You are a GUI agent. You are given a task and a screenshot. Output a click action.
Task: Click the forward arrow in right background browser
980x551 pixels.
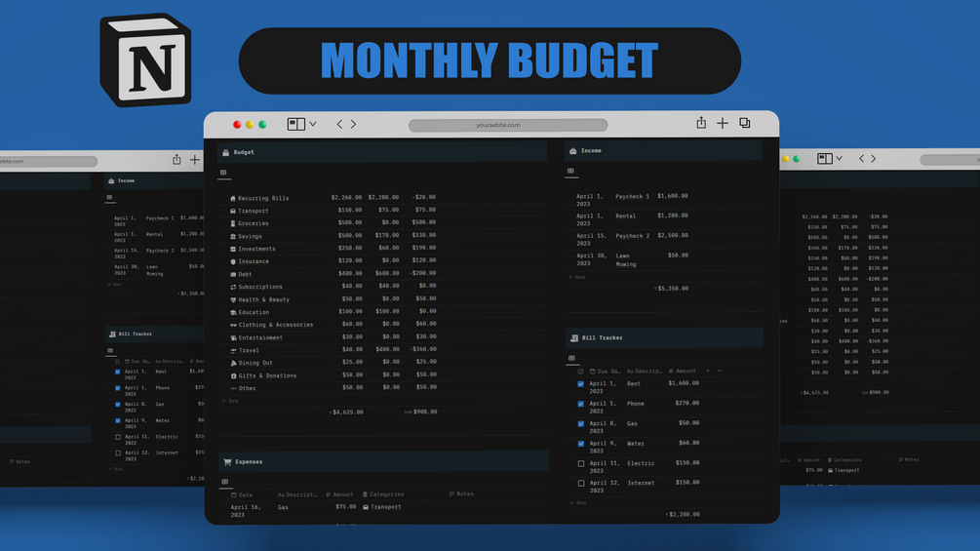pos(874,159)
